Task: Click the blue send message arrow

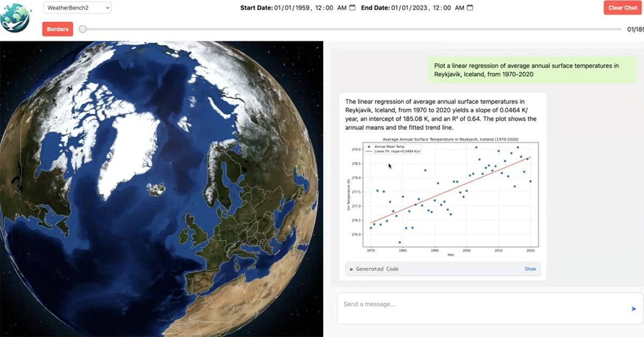Action: tap(634, 308)
